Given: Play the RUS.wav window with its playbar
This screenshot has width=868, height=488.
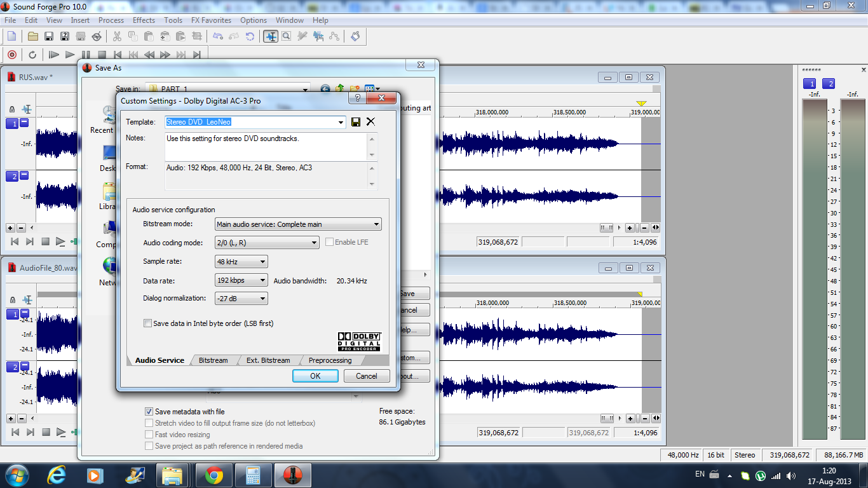Looking at the screenshot, I should click(x=60, y=241).
